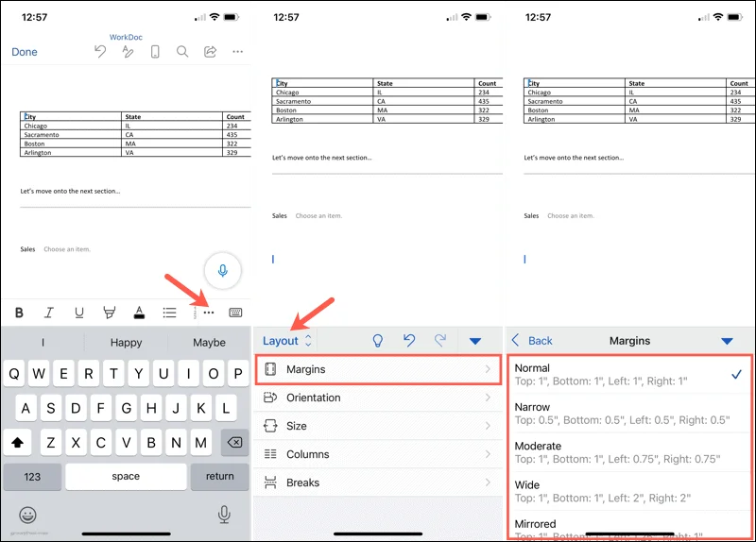Image resolution: width=756 pixels, height=542 pixels.
Task: Tap the Size page-dimensions icon
Action: pos(270,426)
